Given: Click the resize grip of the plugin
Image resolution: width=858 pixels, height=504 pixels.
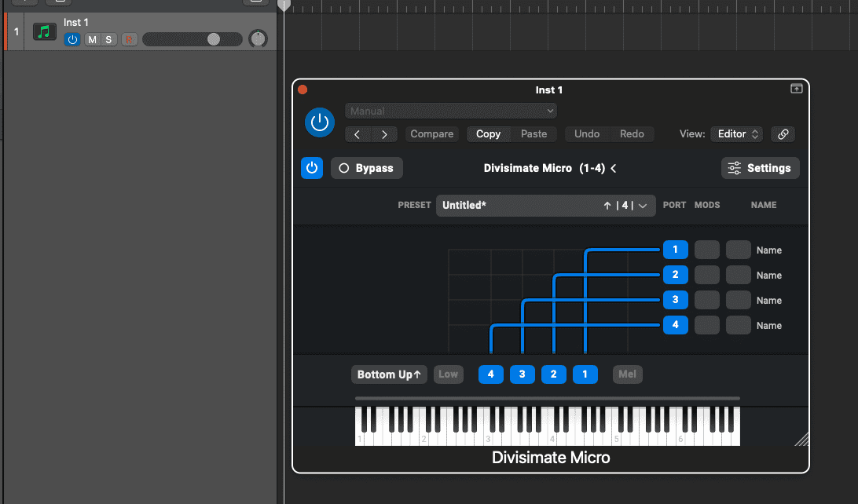Looking at the screenshot, I should click(801, 439).
